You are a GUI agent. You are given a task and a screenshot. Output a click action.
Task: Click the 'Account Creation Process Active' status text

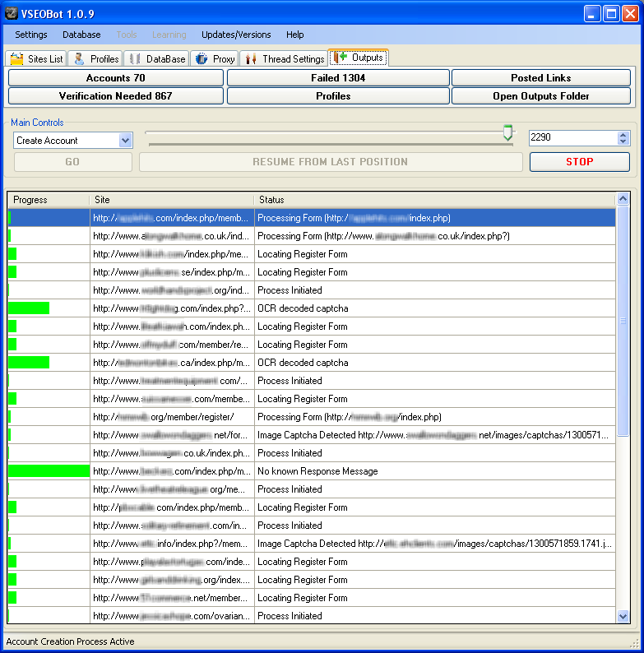(70, 641)
